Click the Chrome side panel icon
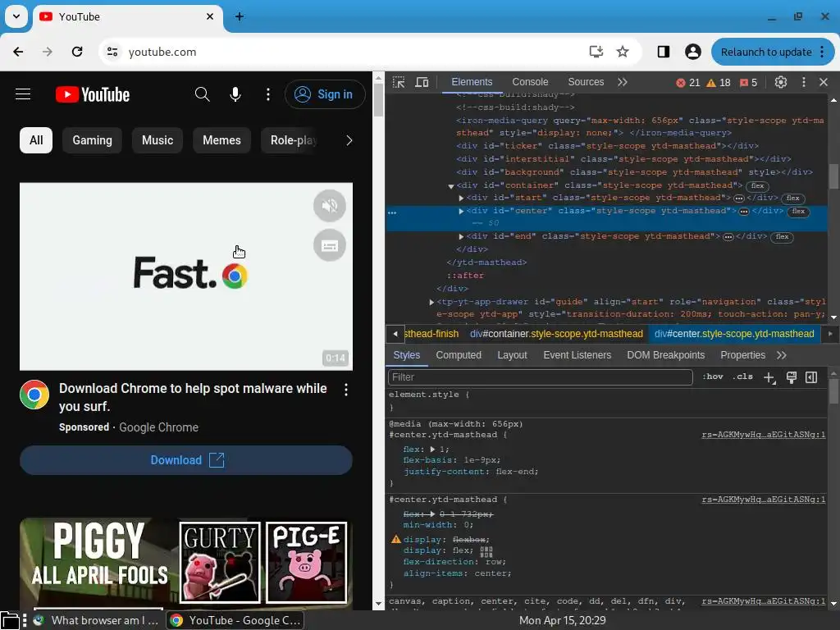 click(x=663, y=52)
